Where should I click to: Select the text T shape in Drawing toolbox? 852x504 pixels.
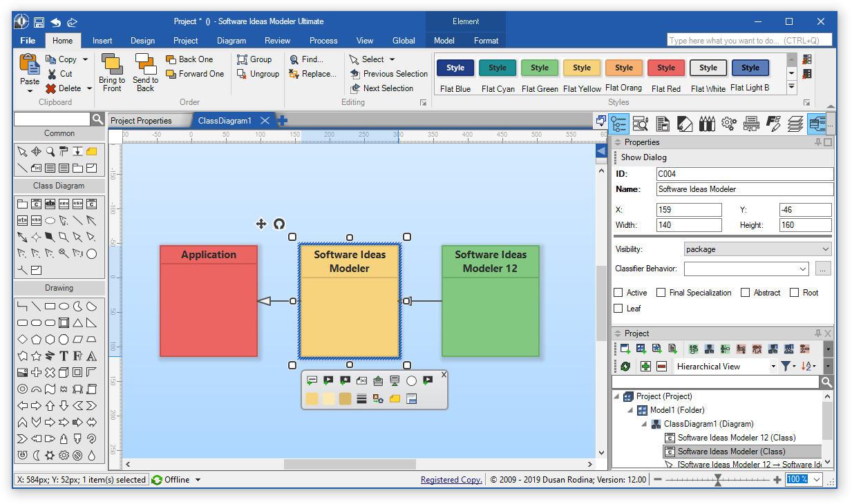pos(64,356)
